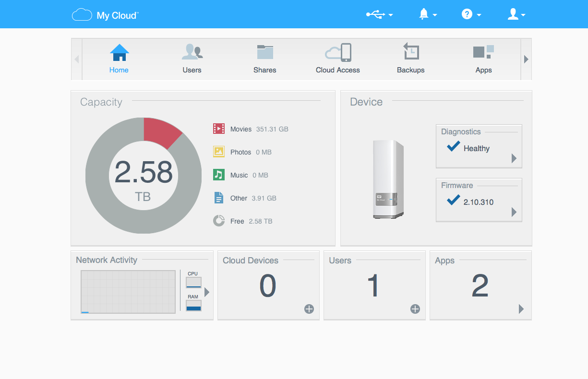Open the user account menu
This screenshot has width=588, height=379.
coord(516,14)
